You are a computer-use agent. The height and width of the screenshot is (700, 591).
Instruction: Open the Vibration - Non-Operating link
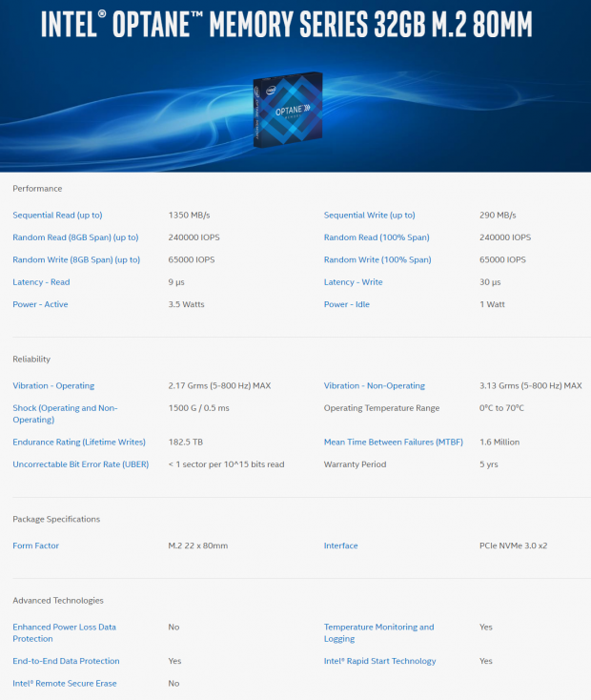click(x=375, y=385)
